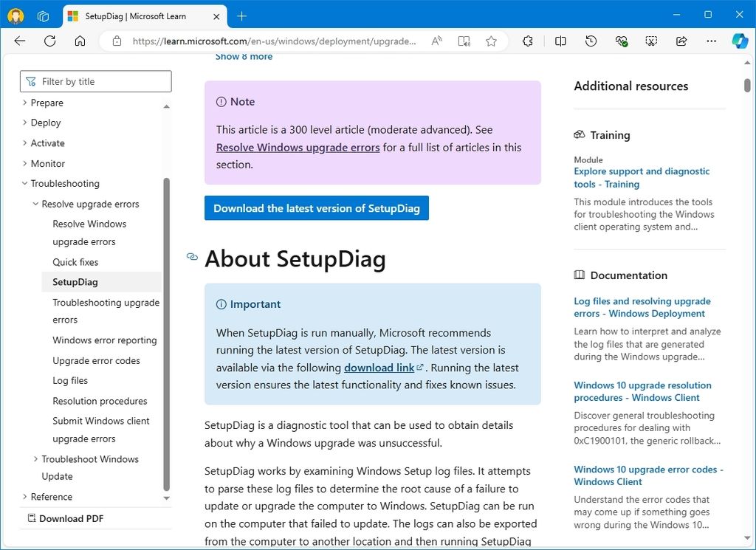
Task: Open browsing history
Action: pyautogui.click(x=591, y=41)
